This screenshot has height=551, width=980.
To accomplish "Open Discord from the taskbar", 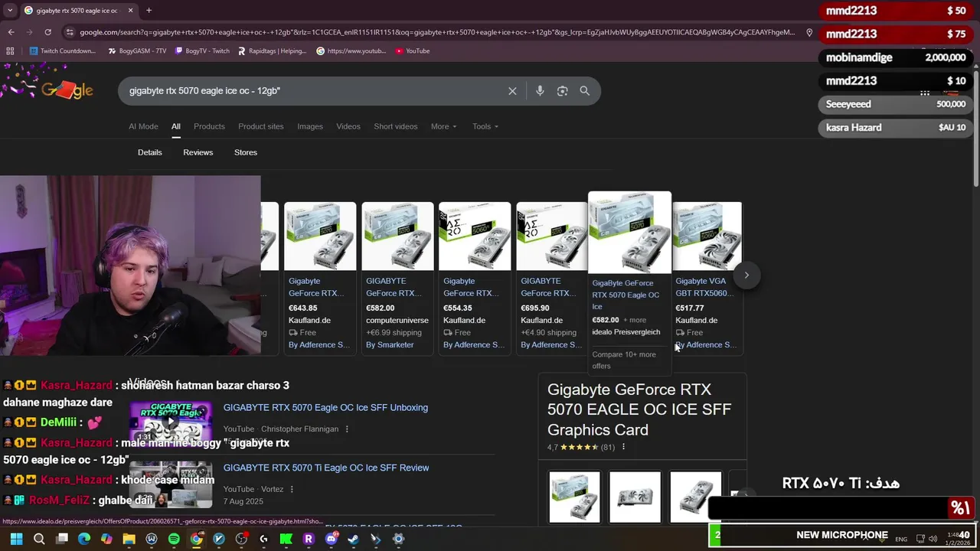I will 331,539.
